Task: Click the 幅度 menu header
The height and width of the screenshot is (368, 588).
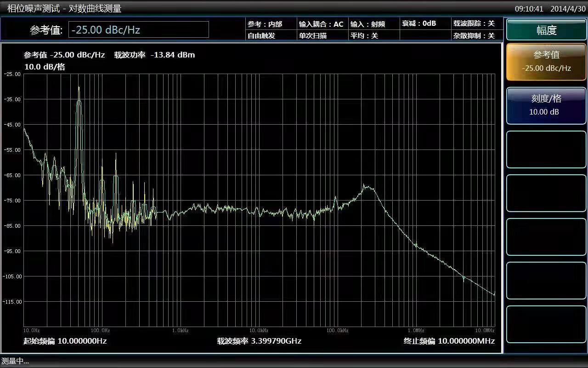Action: 546,30
